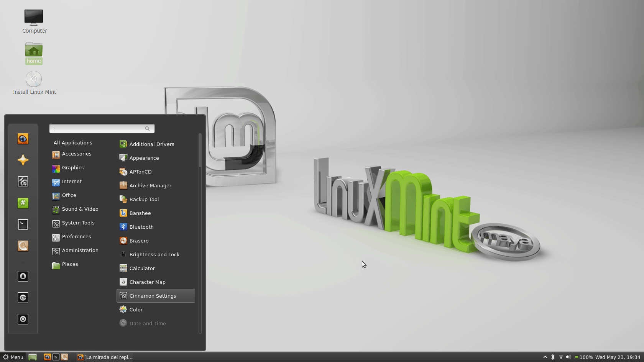
Task: Click the logout icon in menu sidebar
Action: click(23, 298)
